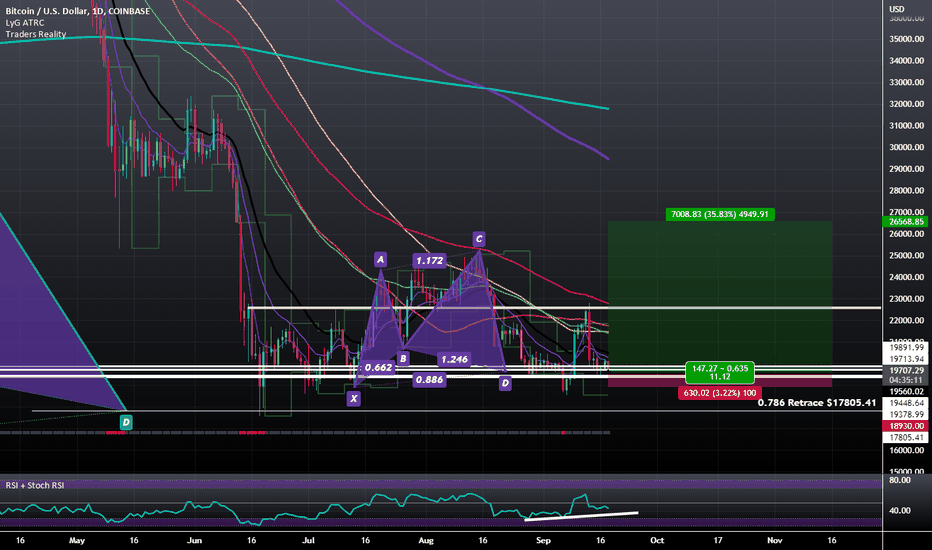932x550 pixels.
Task: Click the Jun date on time axis
Action: [x=194, y=540]
